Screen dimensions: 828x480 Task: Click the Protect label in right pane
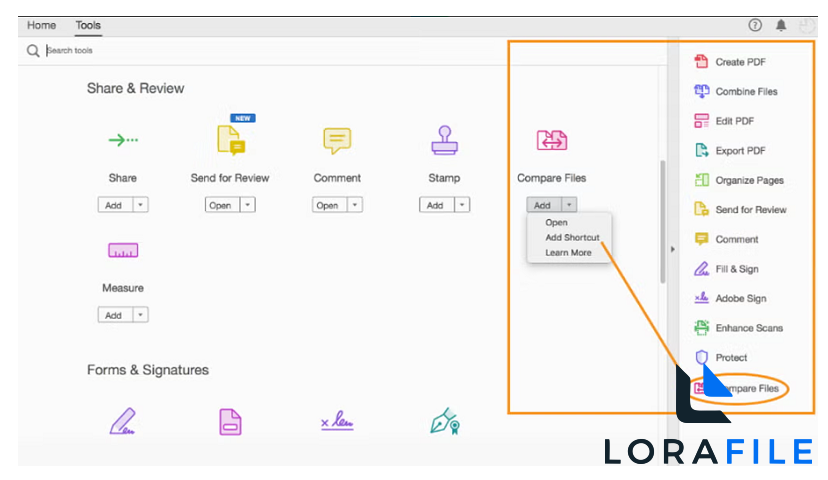click(731, 357)
